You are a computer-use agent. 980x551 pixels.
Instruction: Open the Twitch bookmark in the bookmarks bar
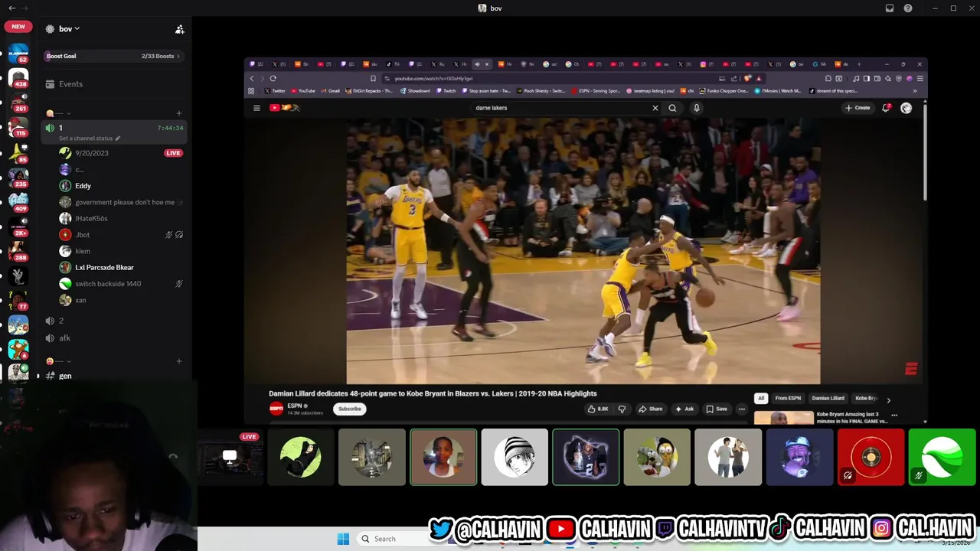click(x=445, y=91)
